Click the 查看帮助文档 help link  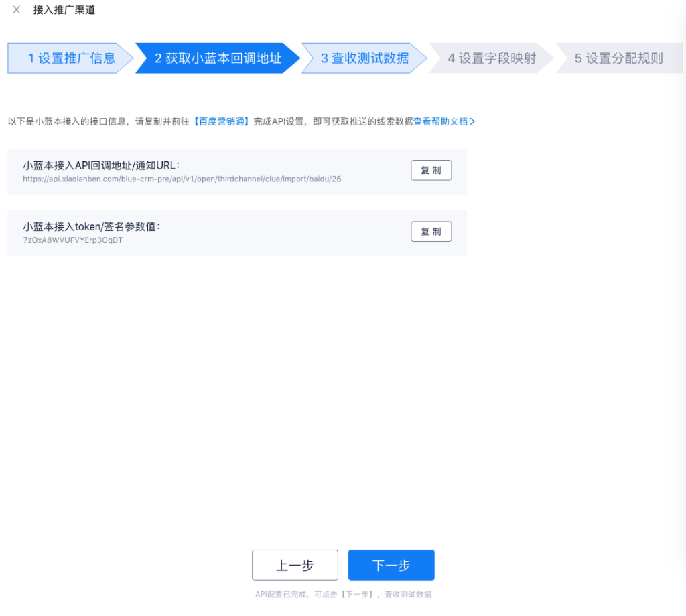tap(440, 121)
